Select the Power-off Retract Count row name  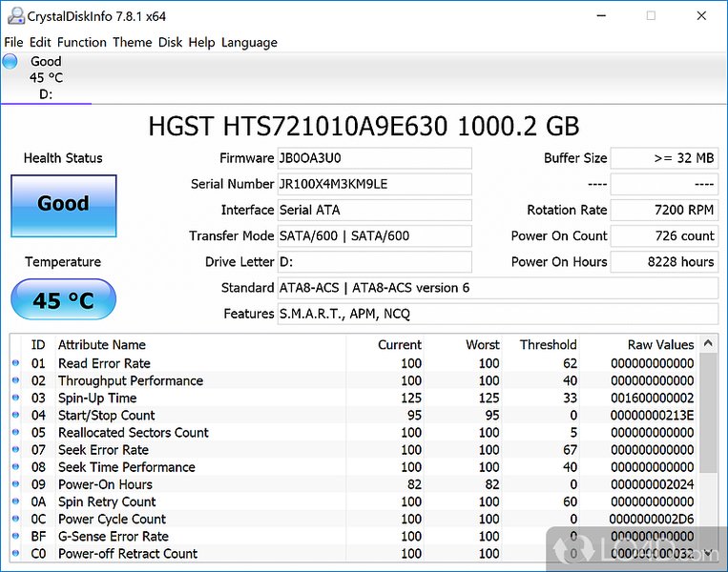coord(128,554)
